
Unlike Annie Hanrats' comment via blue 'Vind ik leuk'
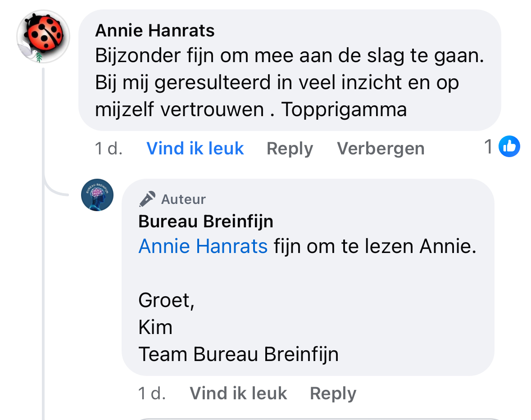click(195, 148)
